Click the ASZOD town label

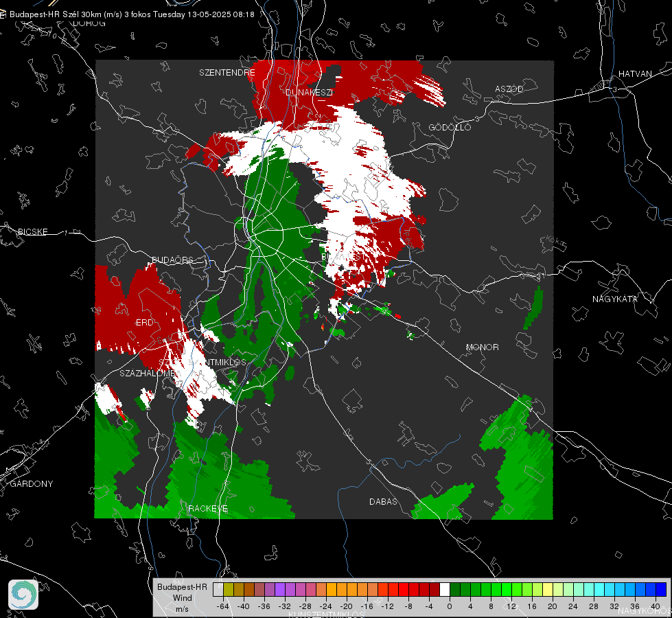[x=509, y=89]
